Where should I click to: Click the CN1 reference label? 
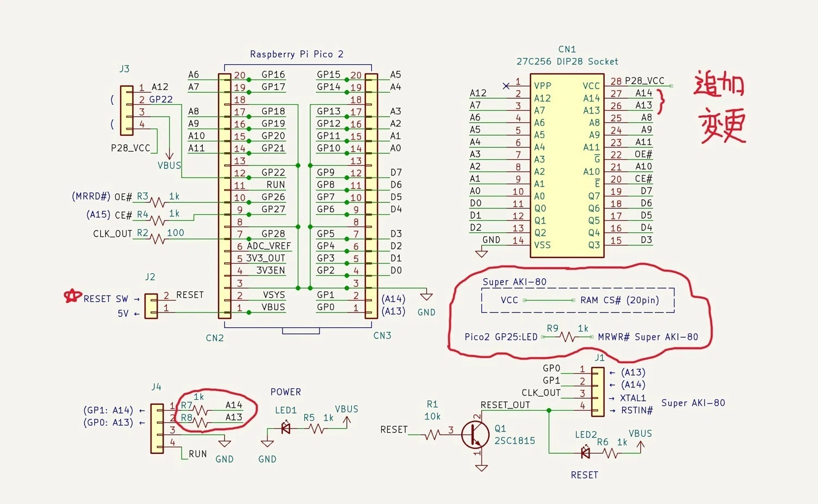[x=567, y=49]
